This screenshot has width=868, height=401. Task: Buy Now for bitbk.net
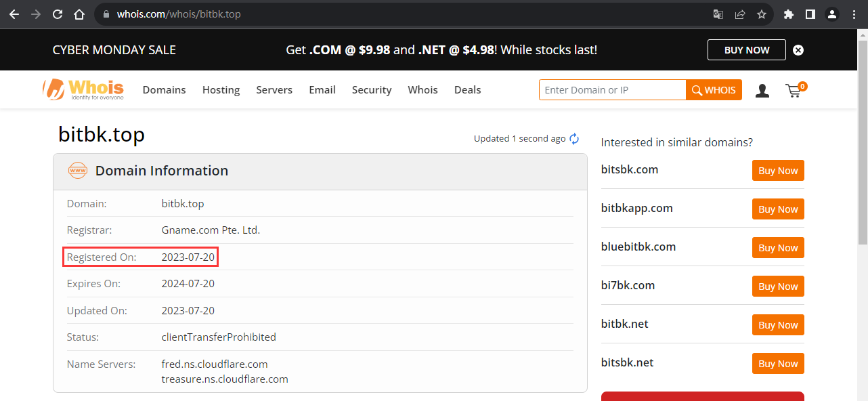tap(778, 325)
